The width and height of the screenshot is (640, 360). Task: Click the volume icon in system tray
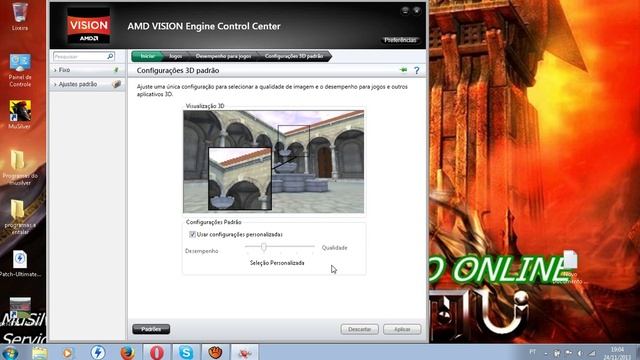click(x=580, y=353)
